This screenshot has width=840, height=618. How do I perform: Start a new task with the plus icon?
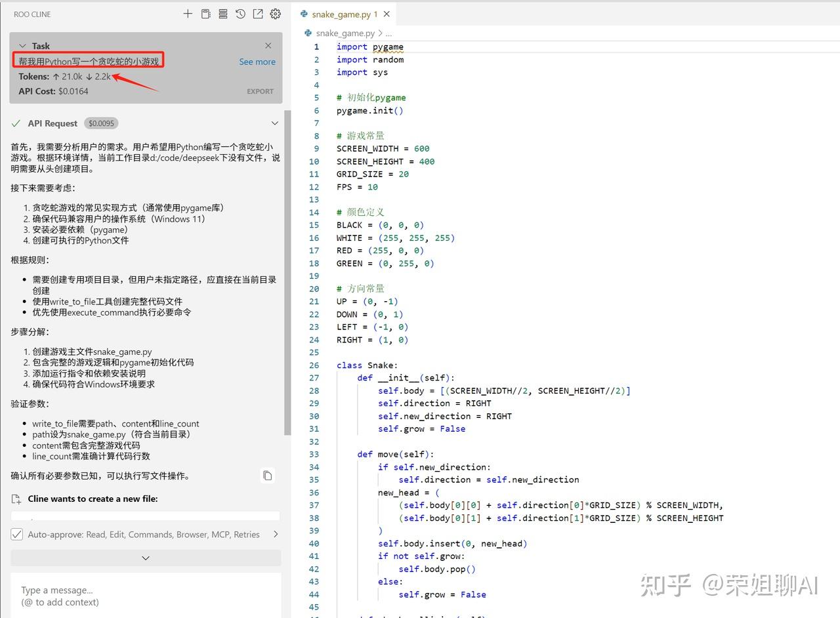(x=188, y=13)
